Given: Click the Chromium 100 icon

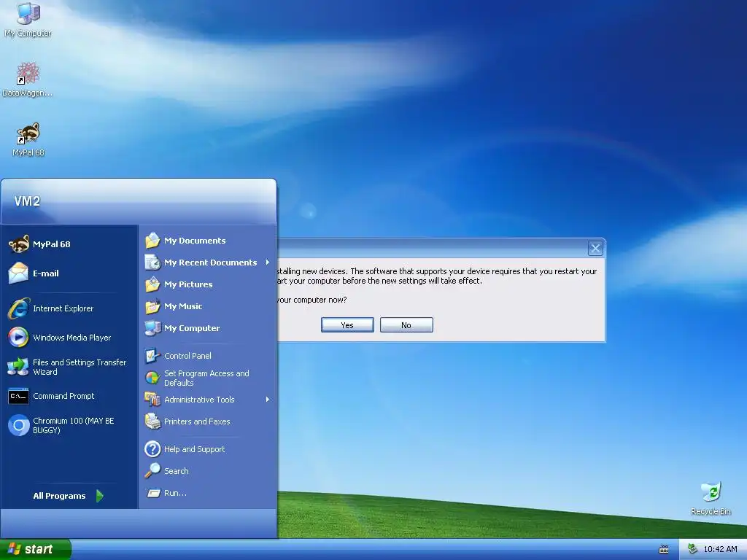Looking at the screenshot, I should pos(18,425).
